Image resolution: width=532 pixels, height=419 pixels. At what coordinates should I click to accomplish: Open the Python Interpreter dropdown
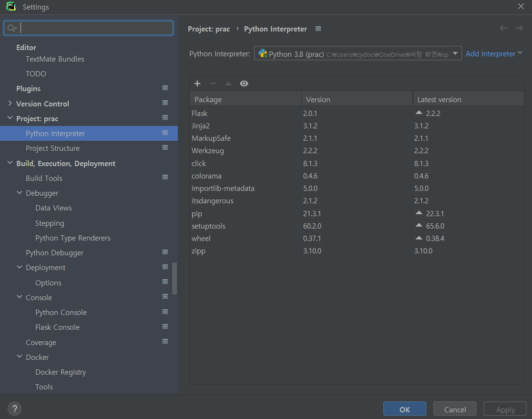tap(358, 53)
